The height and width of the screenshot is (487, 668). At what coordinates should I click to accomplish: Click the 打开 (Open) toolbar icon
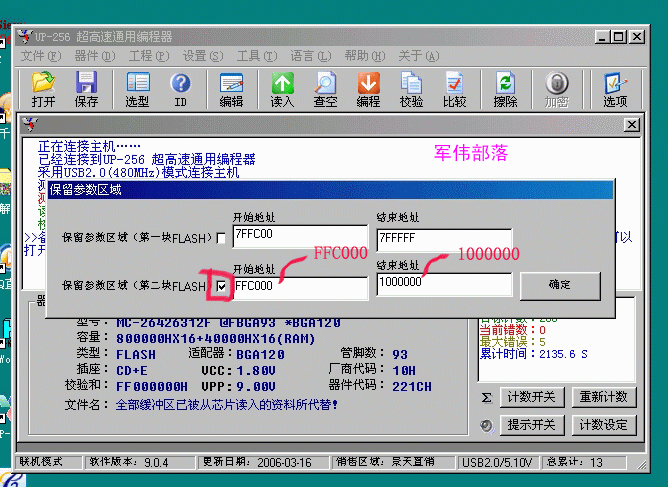click(x=43, y=89)
